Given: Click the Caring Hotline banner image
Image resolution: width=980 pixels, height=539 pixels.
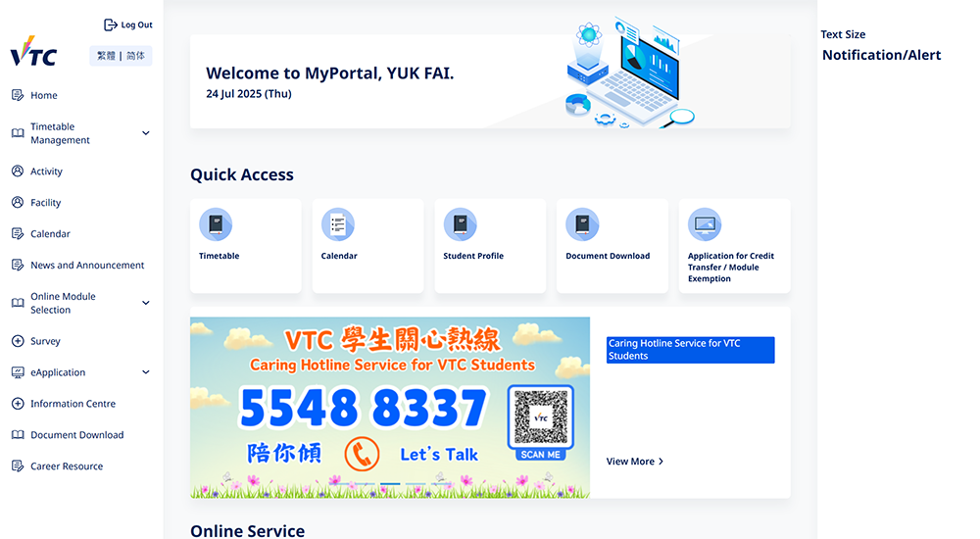Looking at the screenshot, I should tap(389, 407).
